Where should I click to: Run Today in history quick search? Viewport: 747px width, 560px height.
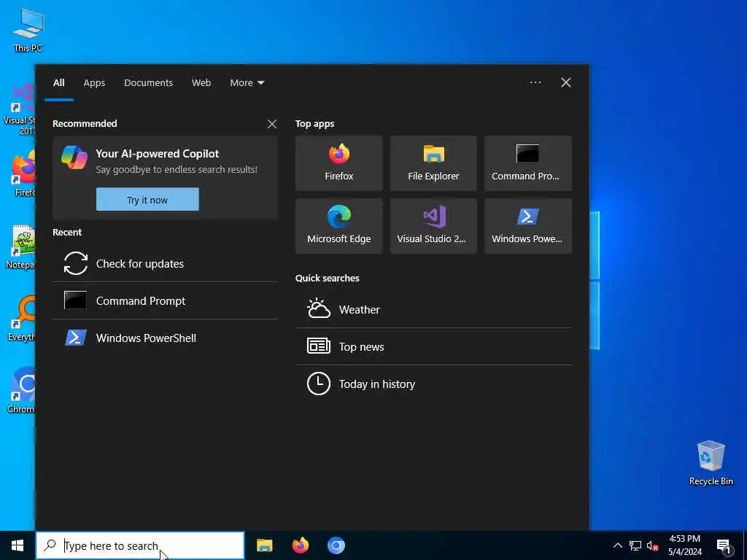point(433,384)
